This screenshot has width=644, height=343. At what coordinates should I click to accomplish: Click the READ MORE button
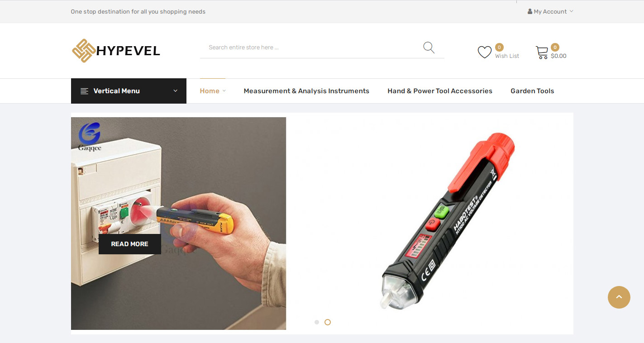click(x=130, y=244)
